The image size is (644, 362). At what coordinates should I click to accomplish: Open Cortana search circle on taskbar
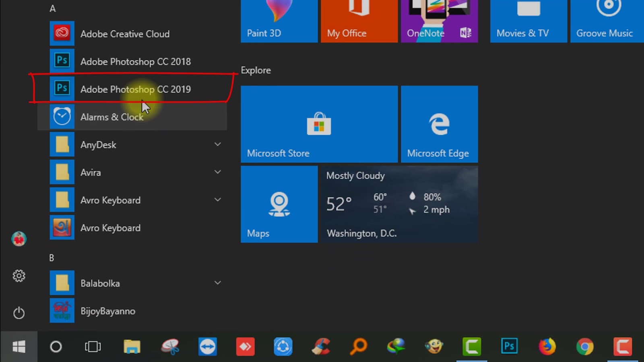pyautogui.click(x=56, y=347)
